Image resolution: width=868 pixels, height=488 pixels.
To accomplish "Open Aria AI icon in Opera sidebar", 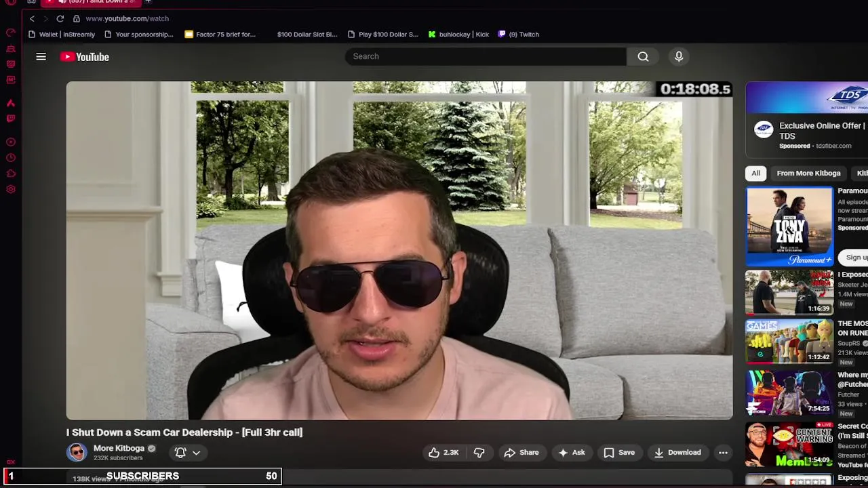I will 11,103.
